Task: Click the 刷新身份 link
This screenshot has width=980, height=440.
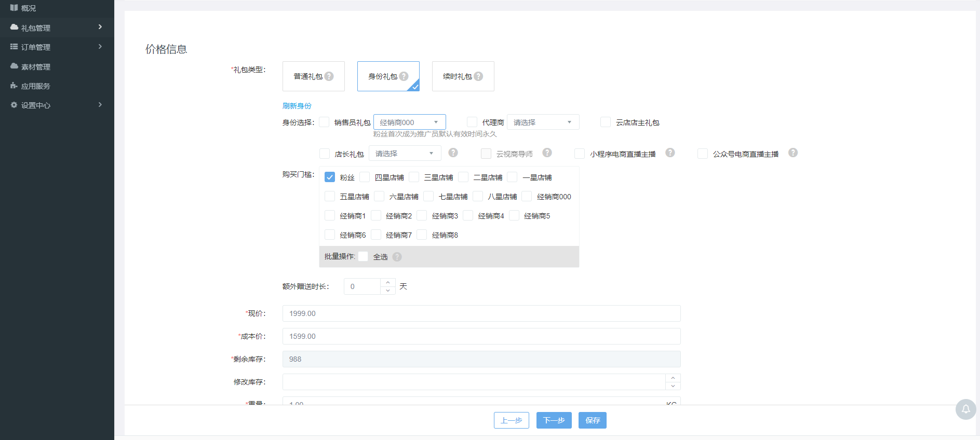Action: click(x=297, y=106)
